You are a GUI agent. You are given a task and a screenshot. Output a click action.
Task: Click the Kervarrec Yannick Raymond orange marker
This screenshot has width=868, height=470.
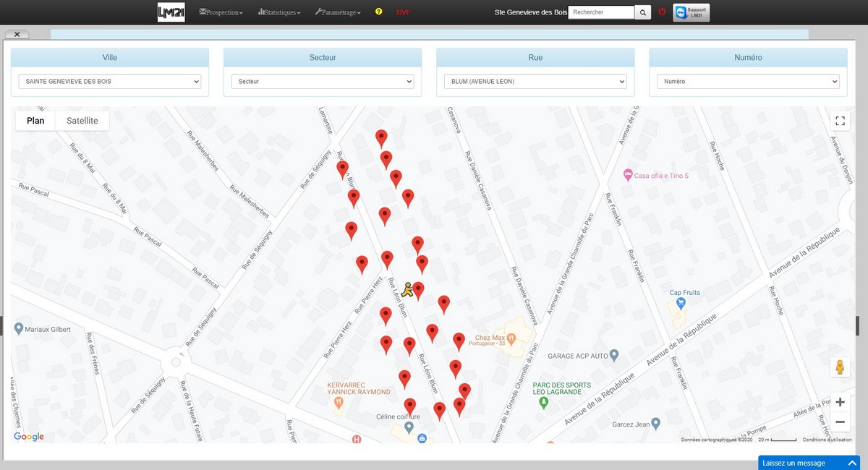pyautogui.click(x=339, y=403)
